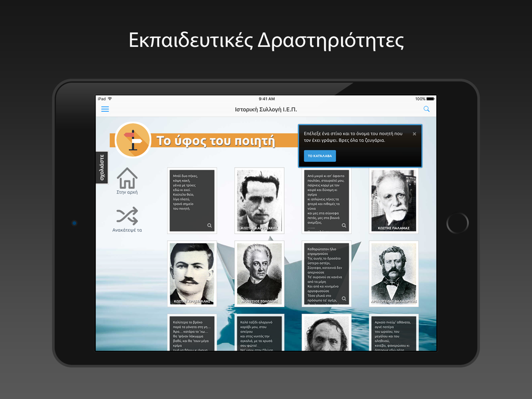Image resolution: width=532 pixels, height=399 pixels.
Task: Select verse card Καλύτερα το βράχο
Action: (x=192, y=332)
